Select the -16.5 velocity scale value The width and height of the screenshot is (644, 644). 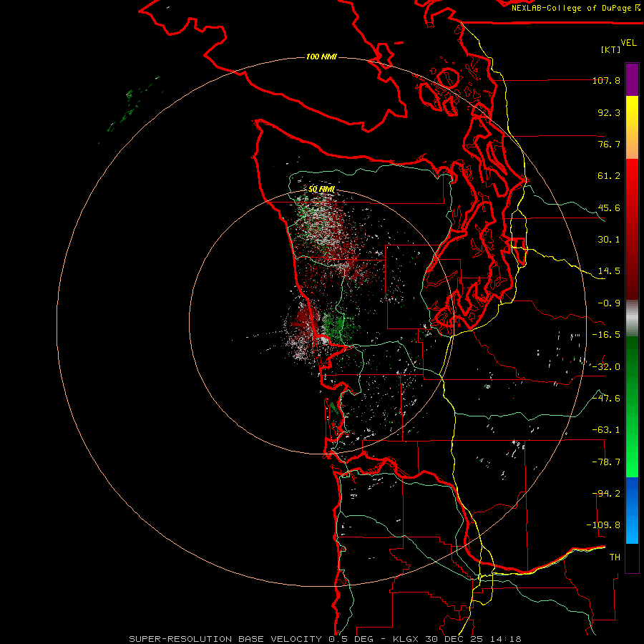pyautogui.click(x=606, y=335)
